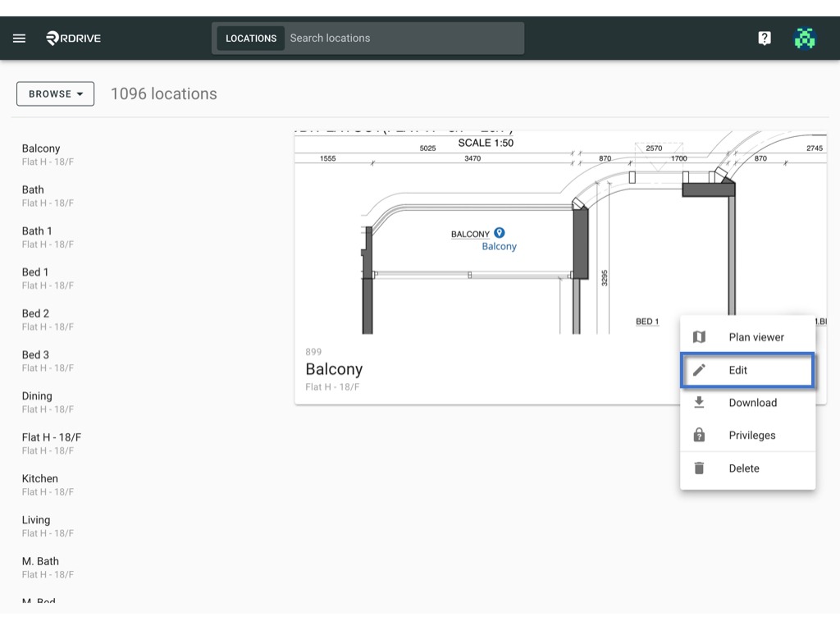
Task: Click the Delete trash icon
Action: 699,468
